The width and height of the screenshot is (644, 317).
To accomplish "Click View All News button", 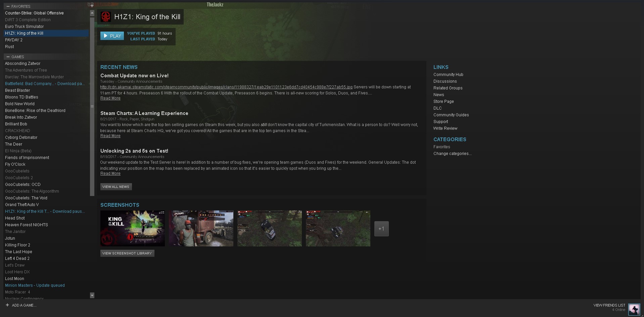I will coord(116,187).
